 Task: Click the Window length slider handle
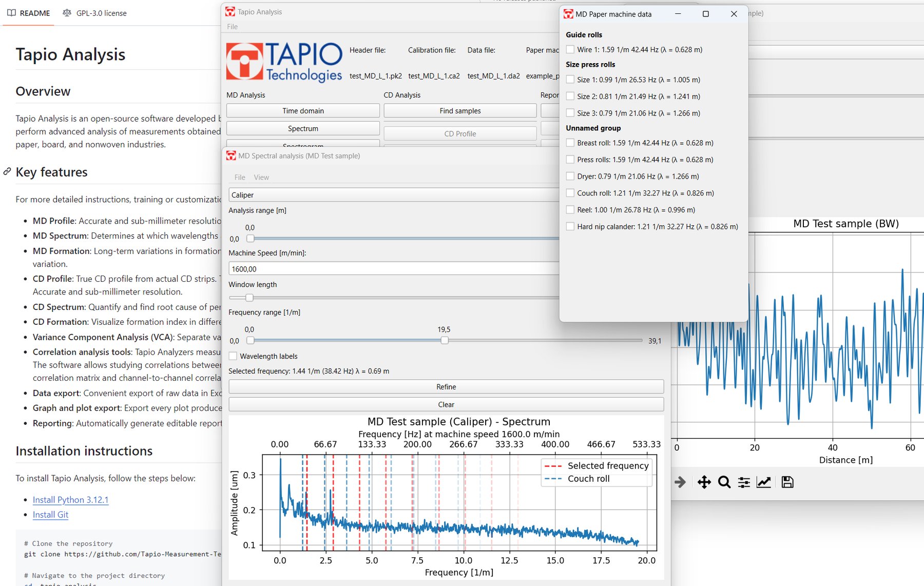[x=249, y=298]
